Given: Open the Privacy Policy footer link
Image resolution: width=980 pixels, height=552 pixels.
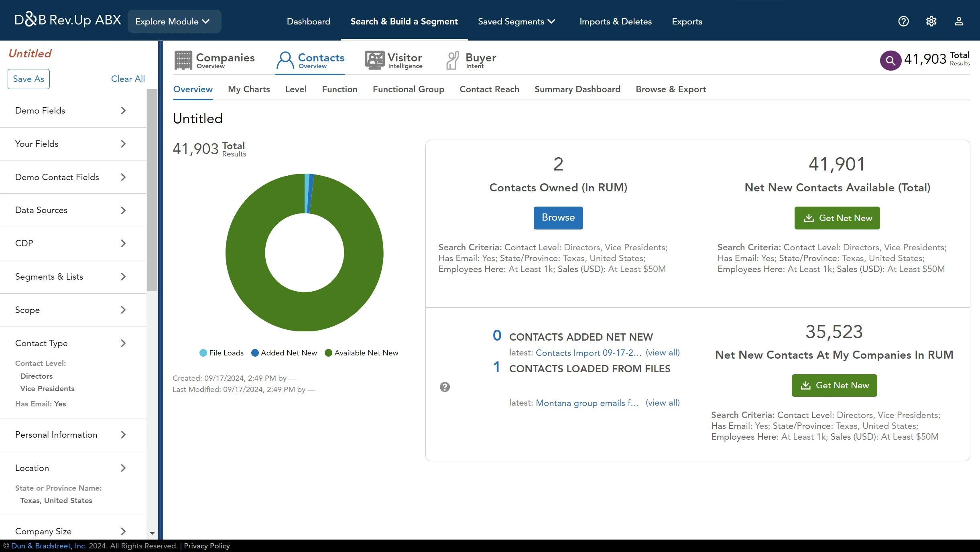Looking at the screenshot, I should coord(207,546).
